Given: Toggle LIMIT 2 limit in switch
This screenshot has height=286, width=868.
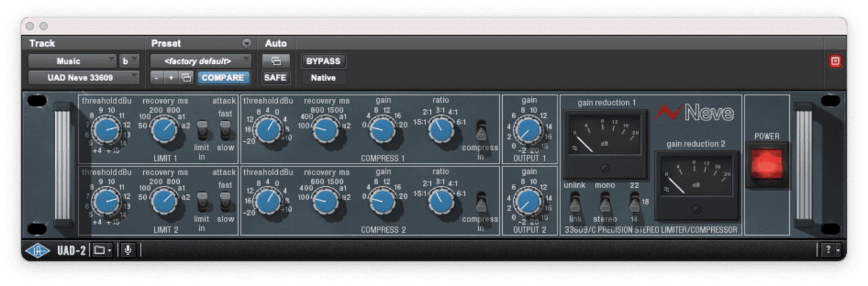Looking at the screenshot, I should pos(202,202).
